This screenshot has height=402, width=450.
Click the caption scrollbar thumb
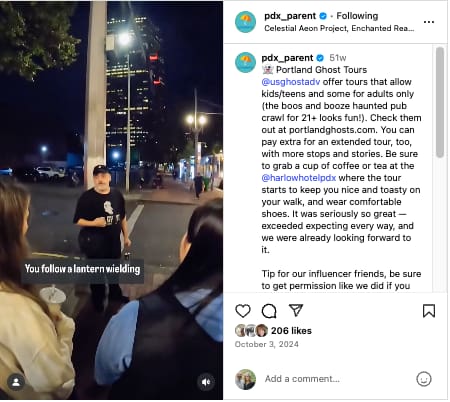click(x=440, y=102)
